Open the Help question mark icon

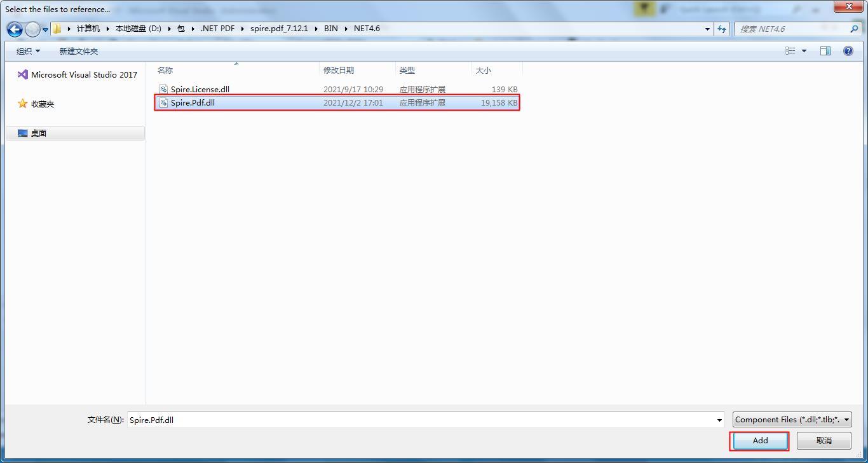[848, 50]
